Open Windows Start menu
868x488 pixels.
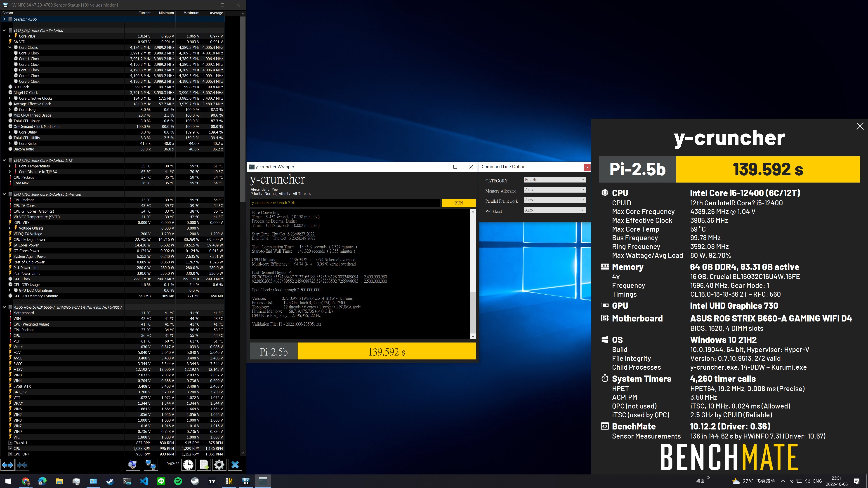[8, 481]
